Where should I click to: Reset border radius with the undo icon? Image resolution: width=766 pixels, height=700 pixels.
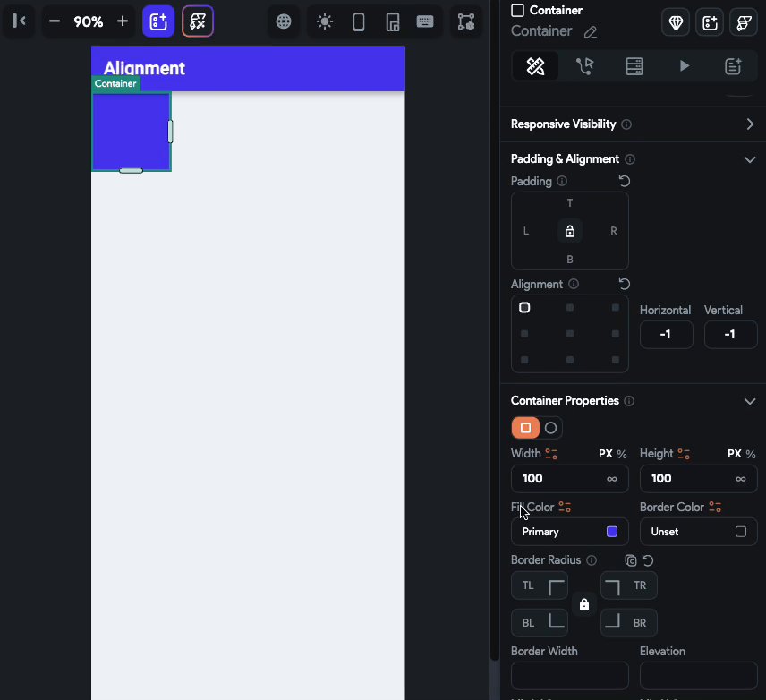pyautogui.click(x=648, y=560)
